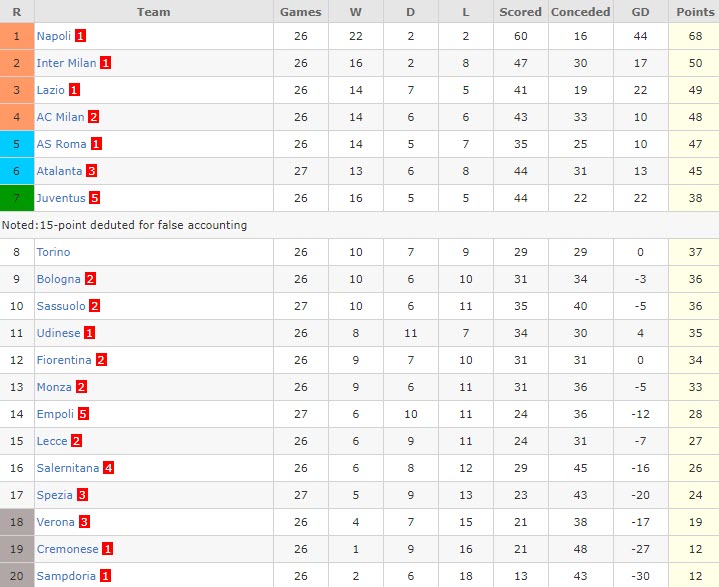
Task: Open the Cremonese team link
Action: click(67, 549)
